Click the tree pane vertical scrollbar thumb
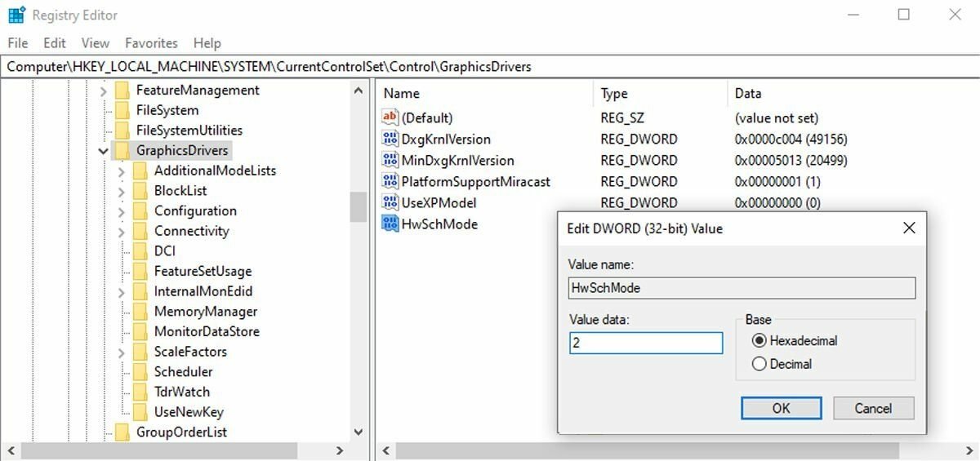This screenshot has height=461, width=980. pyautogui.click(x=358, y=207)
